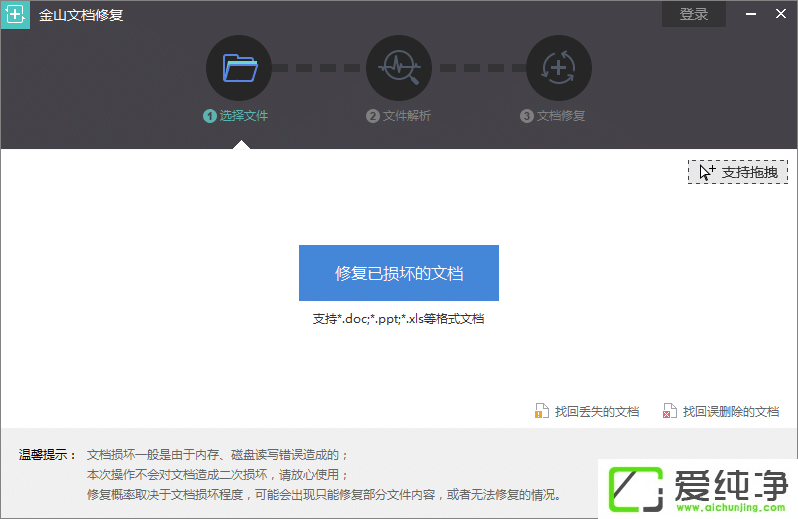798x519 pixels.
Task: Select the 选择文件 step label
Action: pos(243,116)
